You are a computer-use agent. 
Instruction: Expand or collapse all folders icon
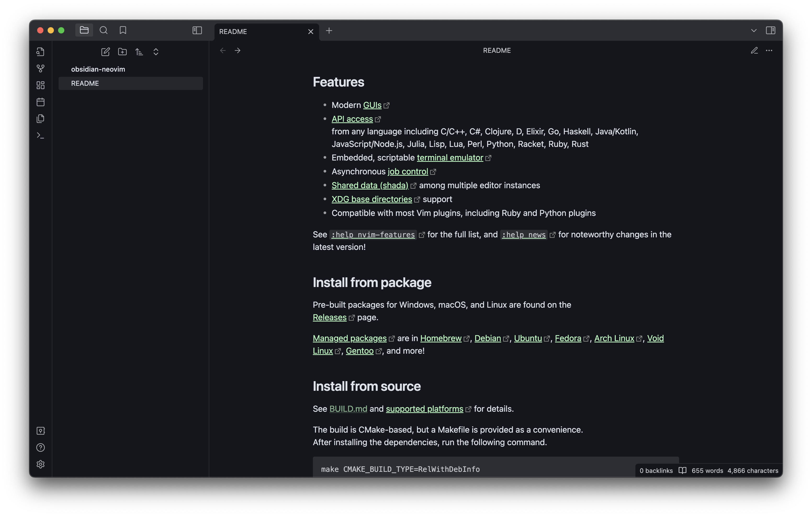pos(156,51)
